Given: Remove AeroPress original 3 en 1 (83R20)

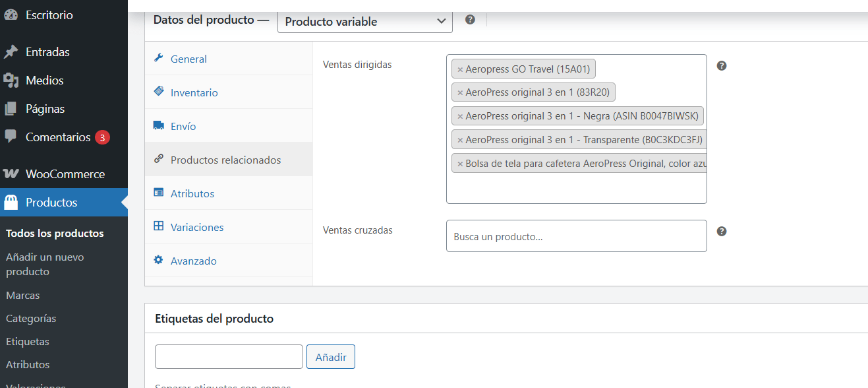Looking at the screenshot, I should point(460,93).
